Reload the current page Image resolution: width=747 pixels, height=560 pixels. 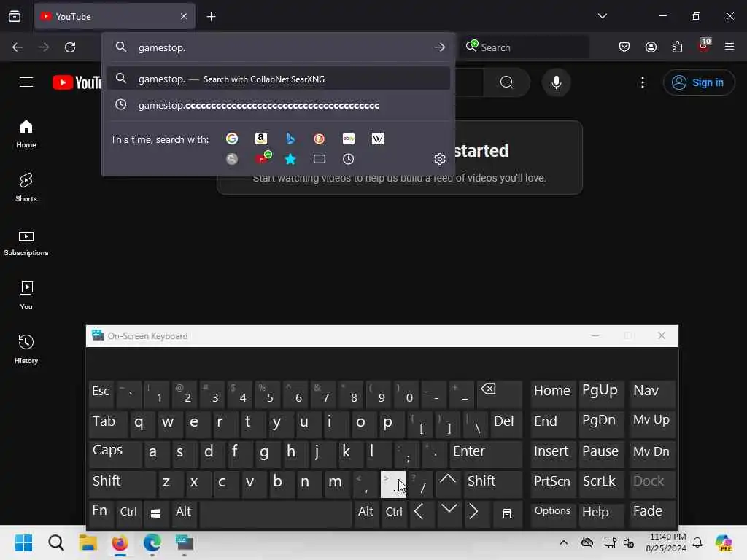(x=70, y=47)
